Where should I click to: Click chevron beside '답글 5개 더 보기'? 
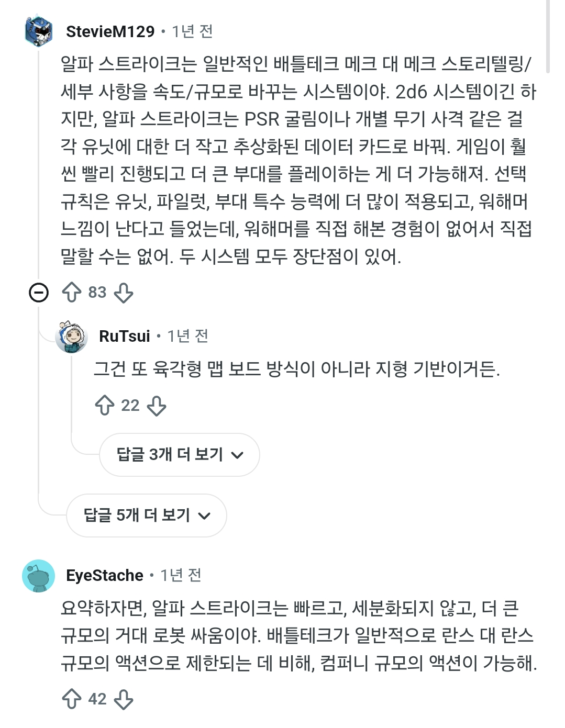[204, 516]
